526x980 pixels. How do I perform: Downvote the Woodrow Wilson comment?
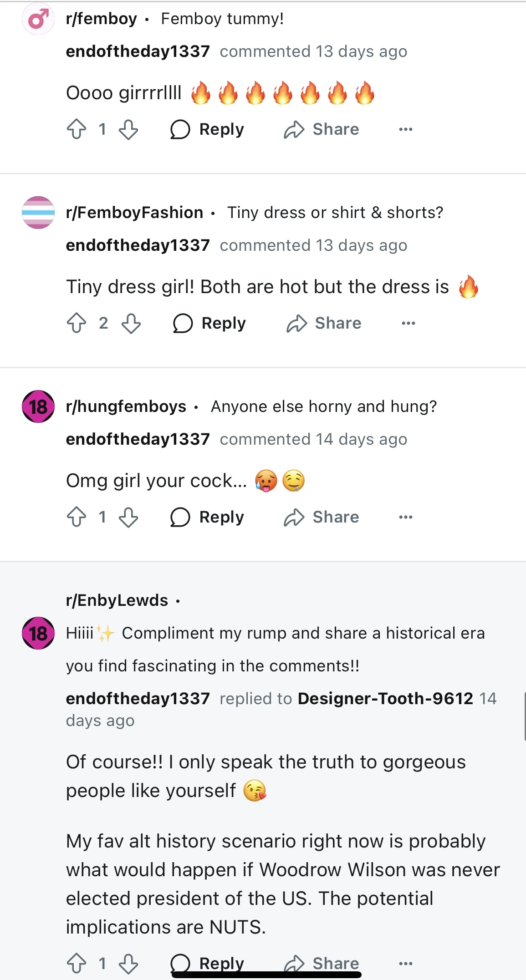(128, 963)
